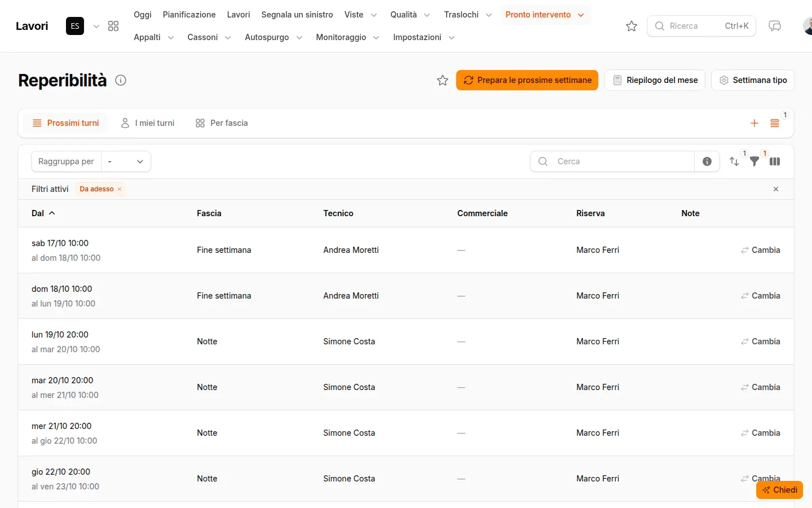Open the chat messages icon
This screenshot has height=508, width=812.
click(775, 26)
